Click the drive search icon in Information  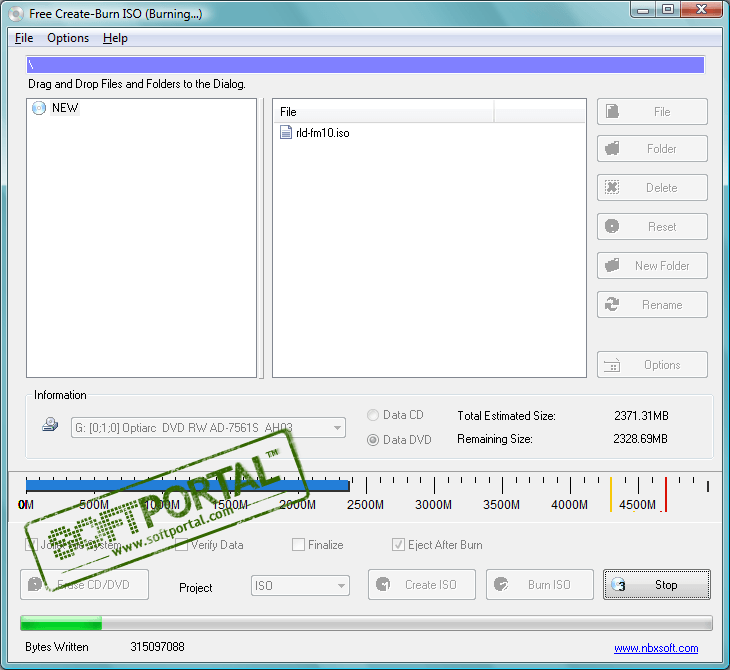[50, 424]
